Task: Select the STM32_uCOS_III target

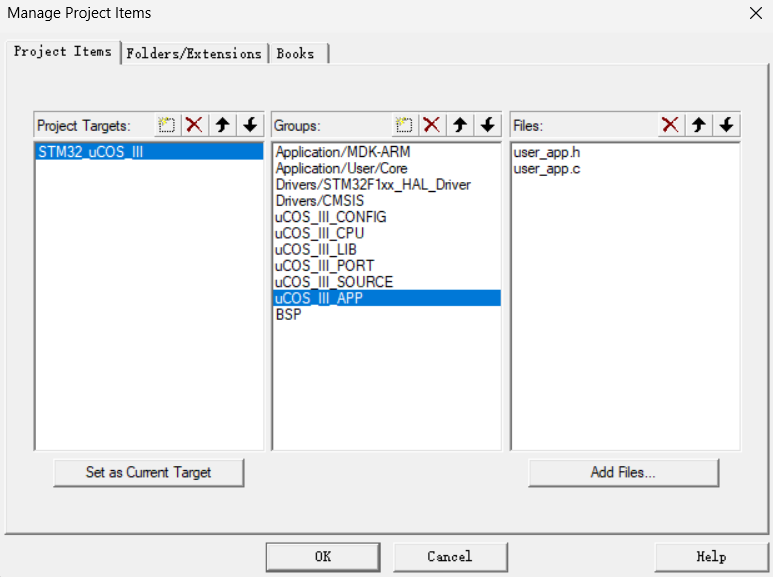Action: pos(149,151)
